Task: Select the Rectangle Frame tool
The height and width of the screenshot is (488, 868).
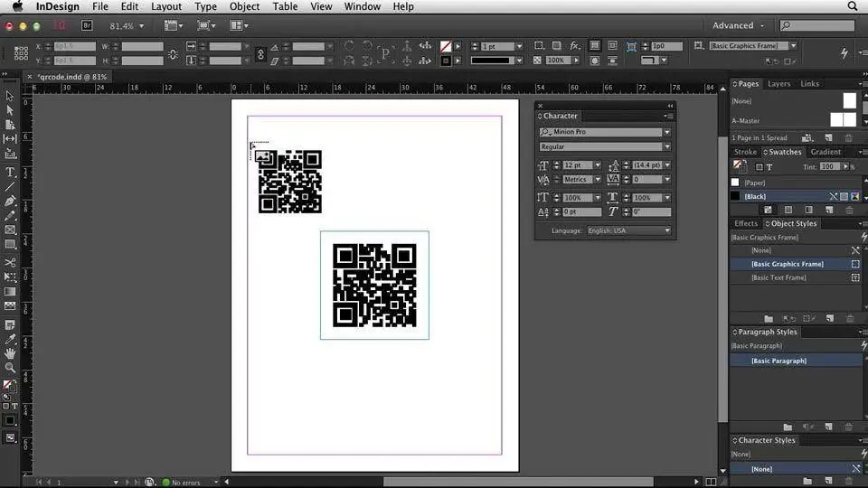Action: click(x=9, y=230)
